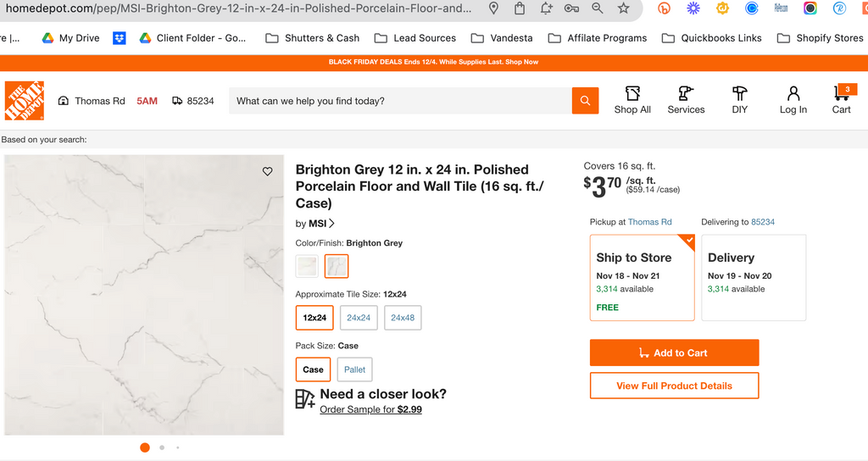868x461 pixels.
Task: Open the Cart with 3 items
Action: point(842,100)
